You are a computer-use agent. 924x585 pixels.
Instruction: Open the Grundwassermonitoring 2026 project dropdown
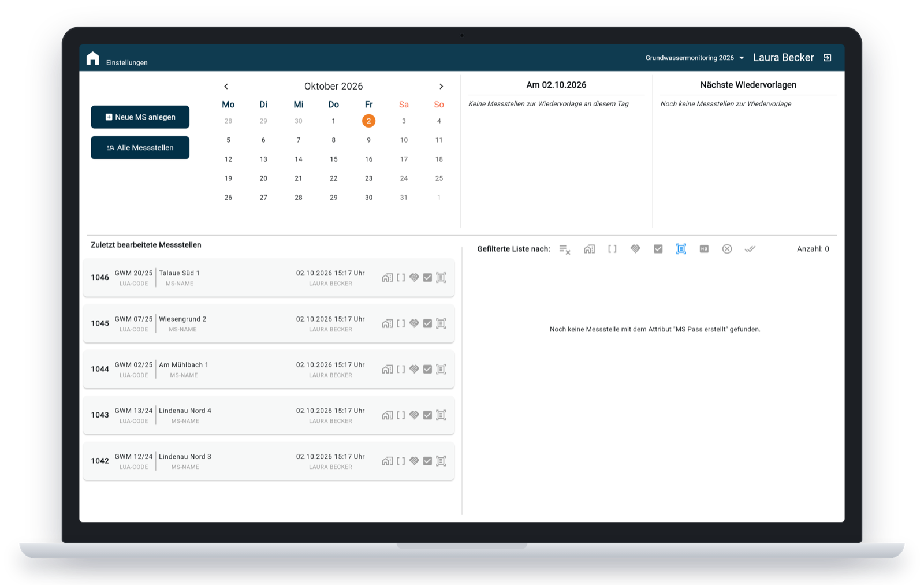(x=695, y=58)
